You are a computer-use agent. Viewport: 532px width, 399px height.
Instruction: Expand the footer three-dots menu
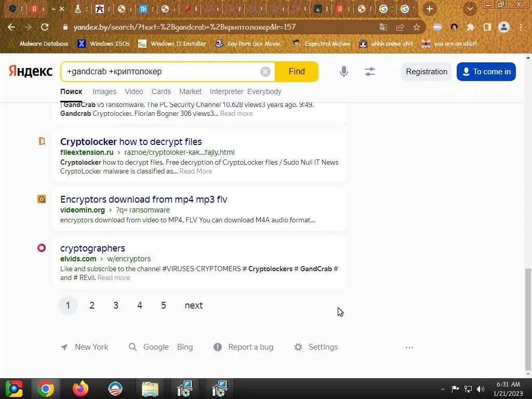pos(409,348)
